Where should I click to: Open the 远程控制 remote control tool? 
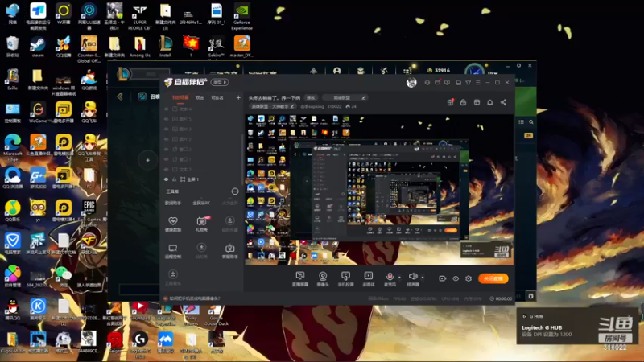pos(173,251)
